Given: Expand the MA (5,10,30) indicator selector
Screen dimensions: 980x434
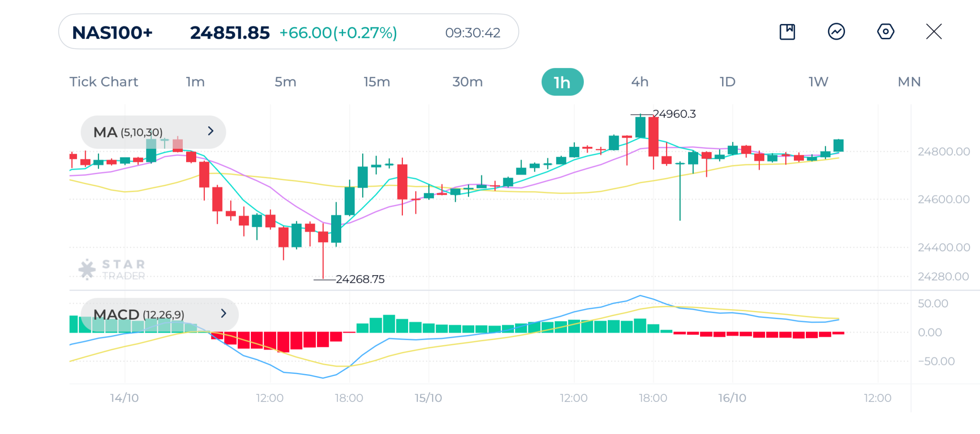Looking at the screenshot, I should [153, 132].
